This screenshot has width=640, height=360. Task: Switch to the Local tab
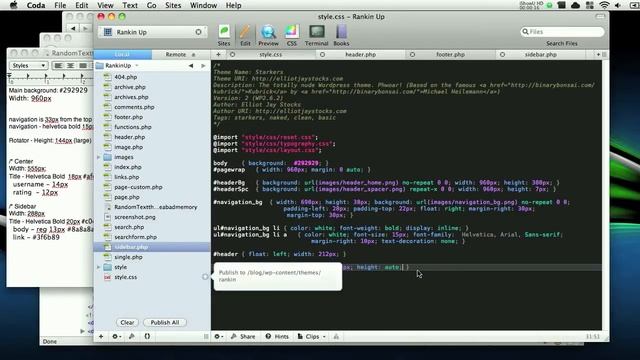pos(122,54)
